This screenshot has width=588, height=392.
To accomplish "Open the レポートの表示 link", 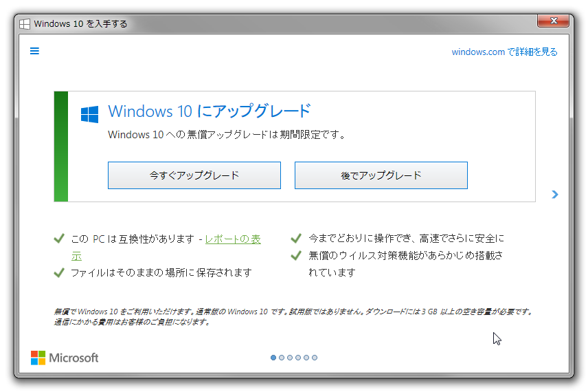I will tap(233, 239).
